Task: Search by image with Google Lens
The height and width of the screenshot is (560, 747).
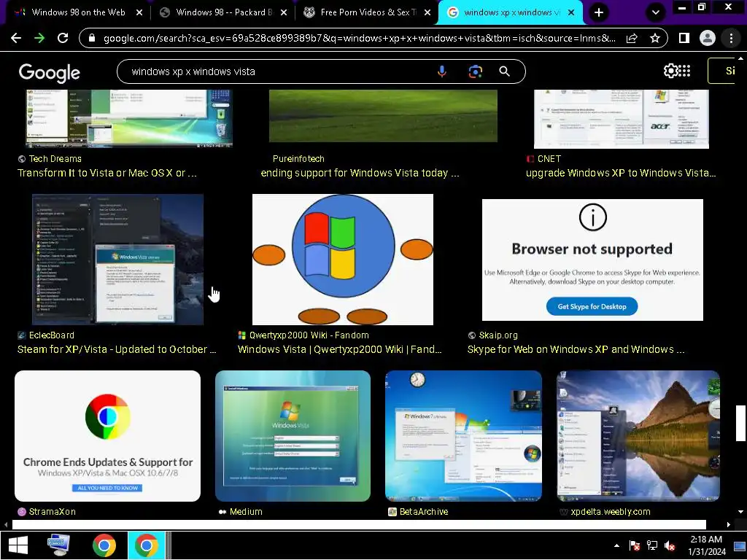Action: [475, 71]
